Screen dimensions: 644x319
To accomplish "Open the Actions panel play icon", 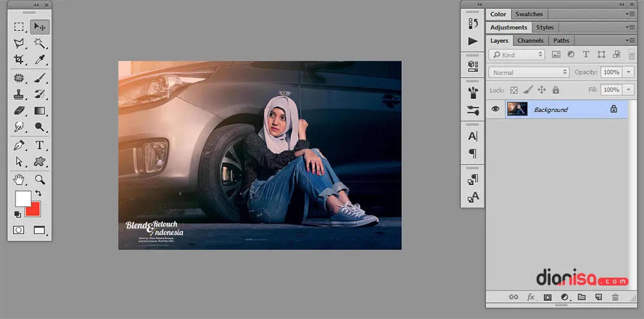I will coord(473,41).
